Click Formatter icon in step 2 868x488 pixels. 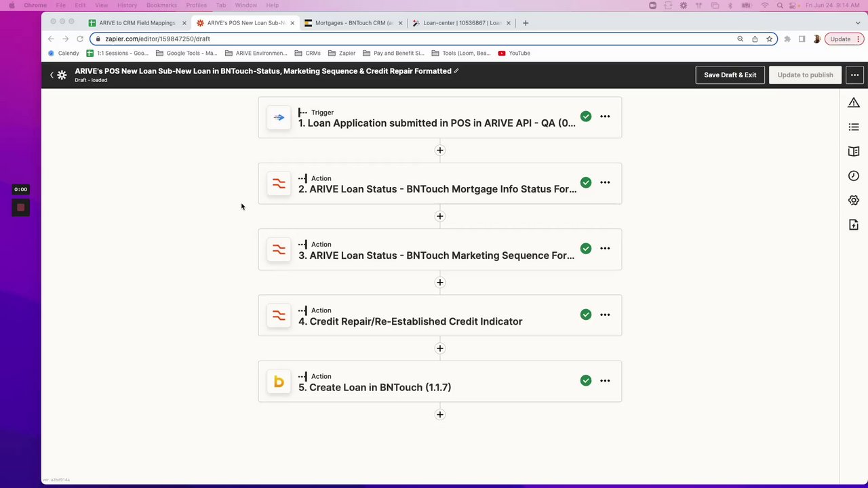click(279, 184)
